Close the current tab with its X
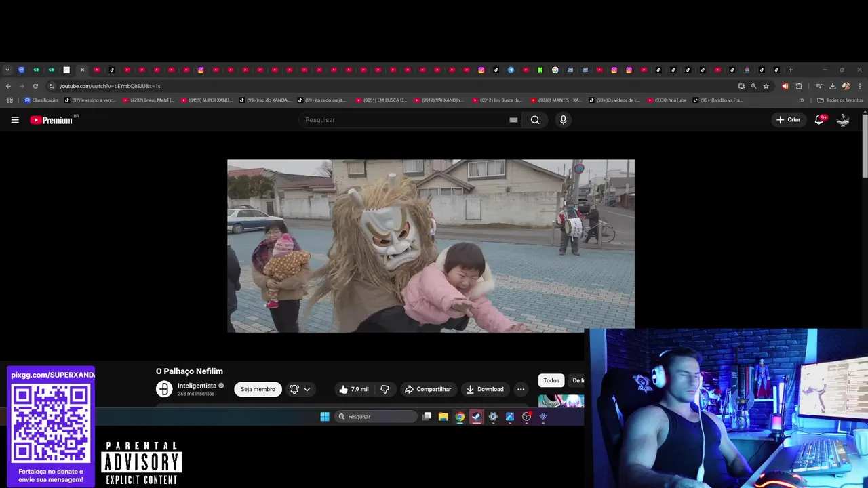The height and width of the screenshot is (488, 868). (82, 70)
